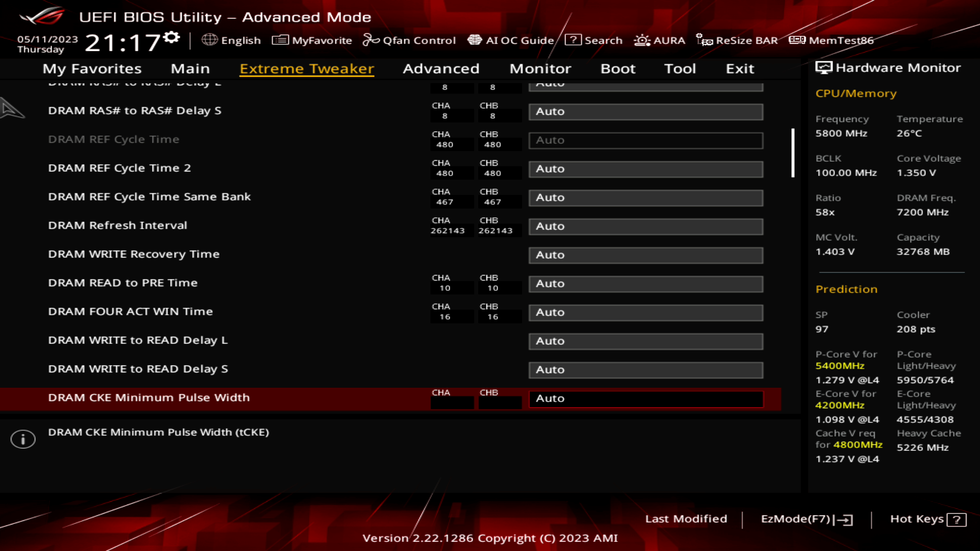This screenshot has width=980, height=551.
Task: Open Auto field for DRAM WRITE to READ Delay S
Action: click(x=646, y=370)
